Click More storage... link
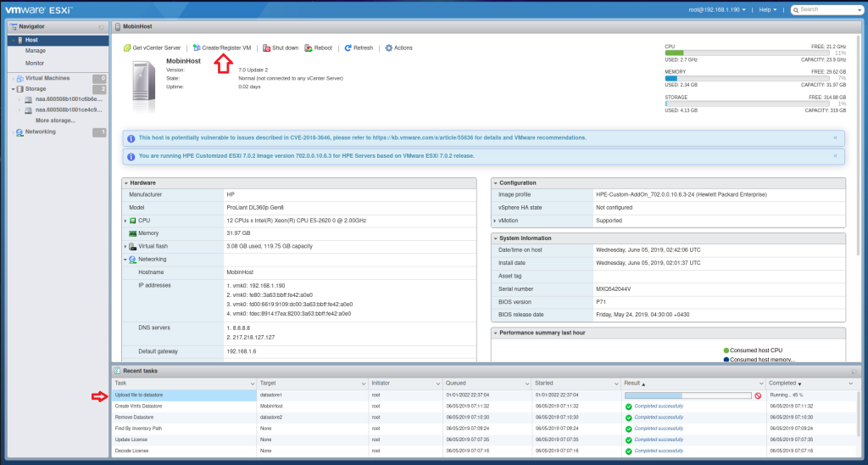The height and width of the screenshot is (465, 868). coord(55,120)
